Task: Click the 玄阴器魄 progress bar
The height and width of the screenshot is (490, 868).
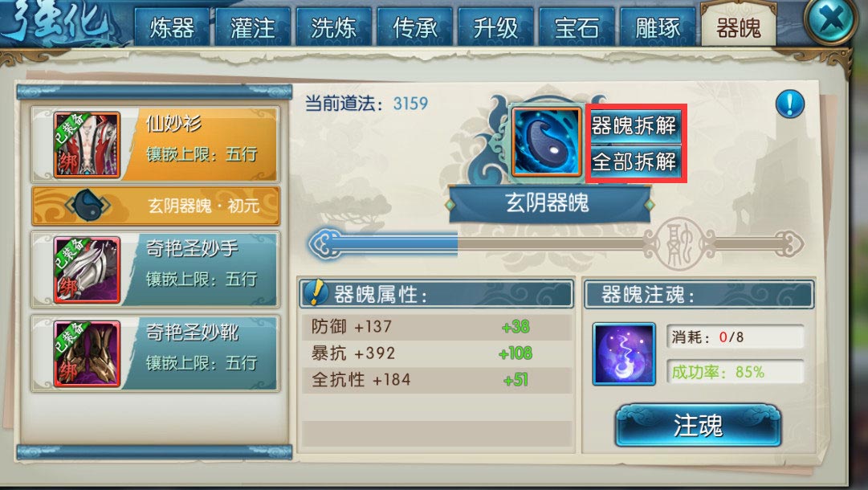Action: pos(555,244)
